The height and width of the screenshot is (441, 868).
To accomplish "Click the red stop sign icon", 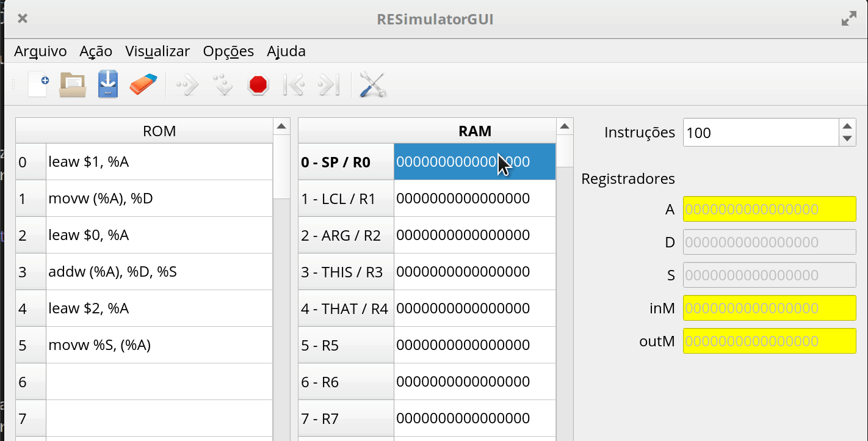I will click(x=258, y=84).
